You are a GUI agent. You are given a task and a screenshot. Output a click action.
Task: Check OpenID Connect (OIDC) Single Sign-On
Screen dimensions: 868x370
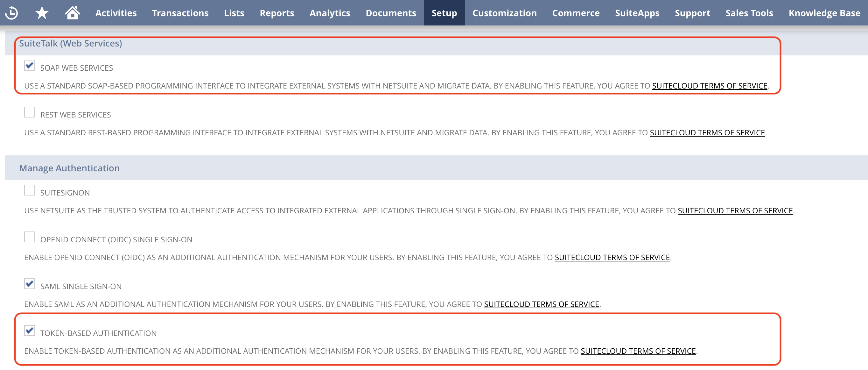point(30,237)
